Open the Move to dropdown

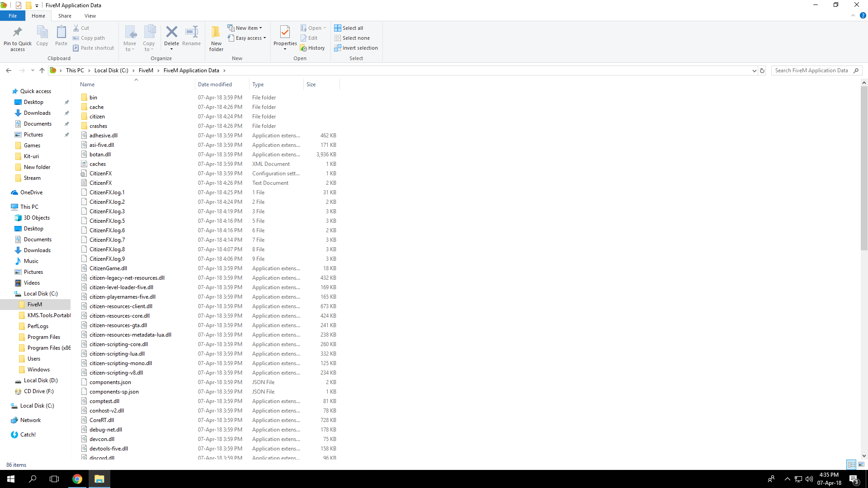130,38
